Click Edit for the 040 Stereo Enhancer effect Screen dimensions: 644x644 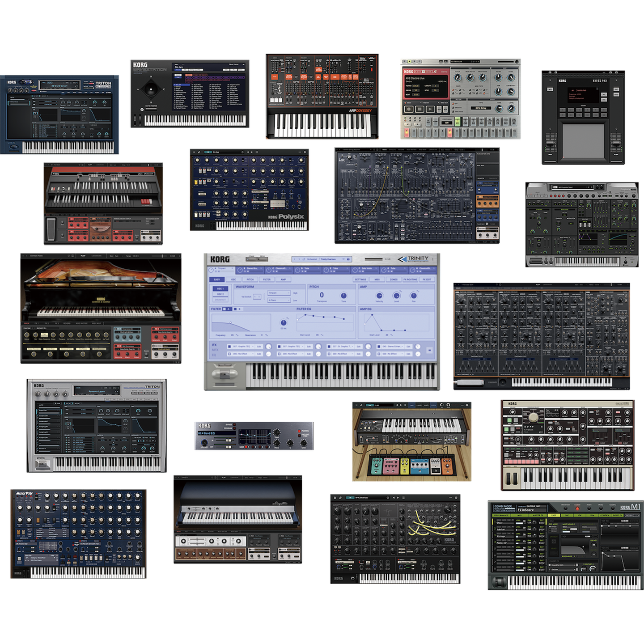coord(408,346)
